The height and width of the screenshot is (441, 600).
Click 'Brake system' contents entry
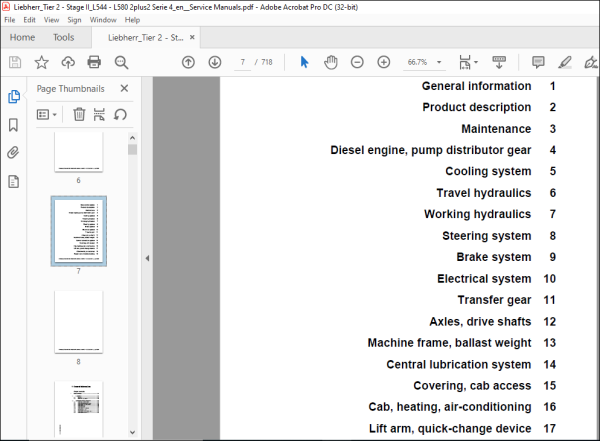pyautogui.click(x=494, y=257)
